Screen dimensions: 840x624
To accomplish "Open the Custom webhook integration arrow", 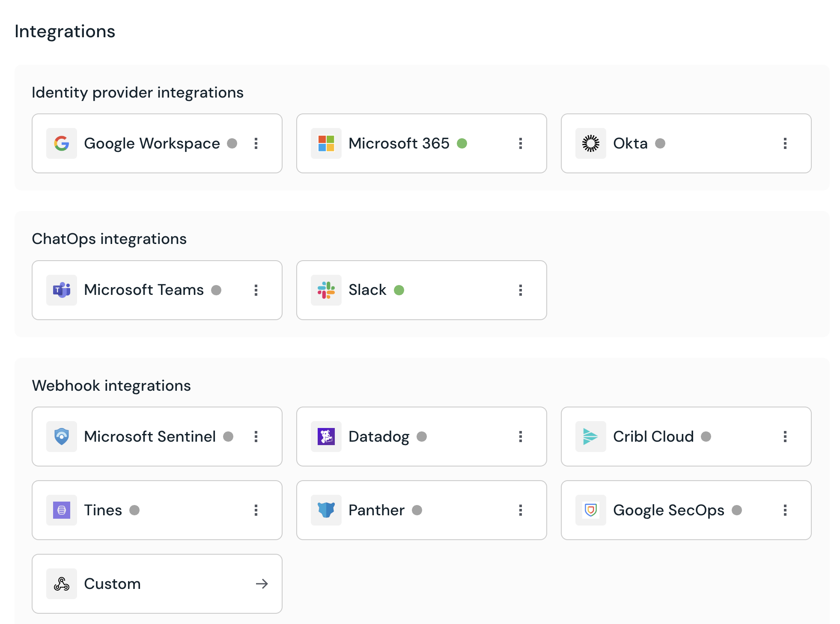I will coord(262,584).
